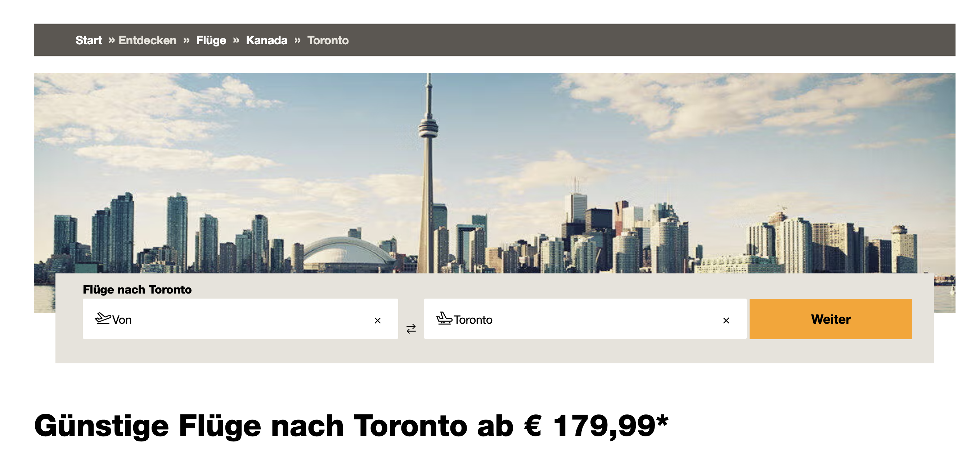The width and height of the screenshot is (980, 454).
Task: Open the Entdecken breadcrumb link
Action: coord(148,40)
